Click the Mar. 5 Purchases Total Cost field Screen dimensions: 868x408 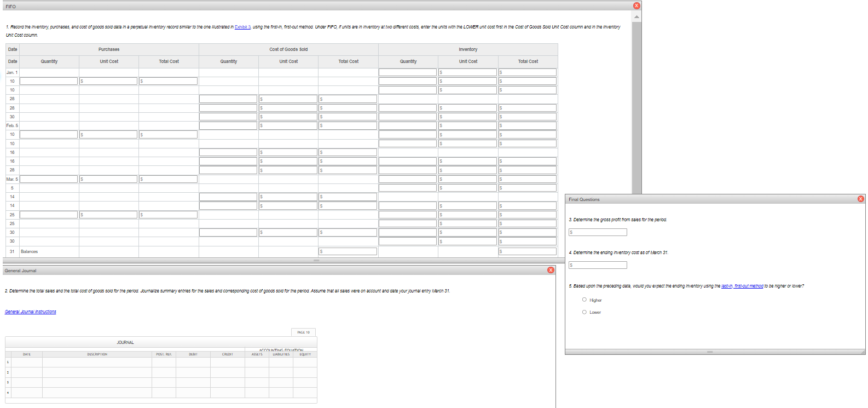169,179
